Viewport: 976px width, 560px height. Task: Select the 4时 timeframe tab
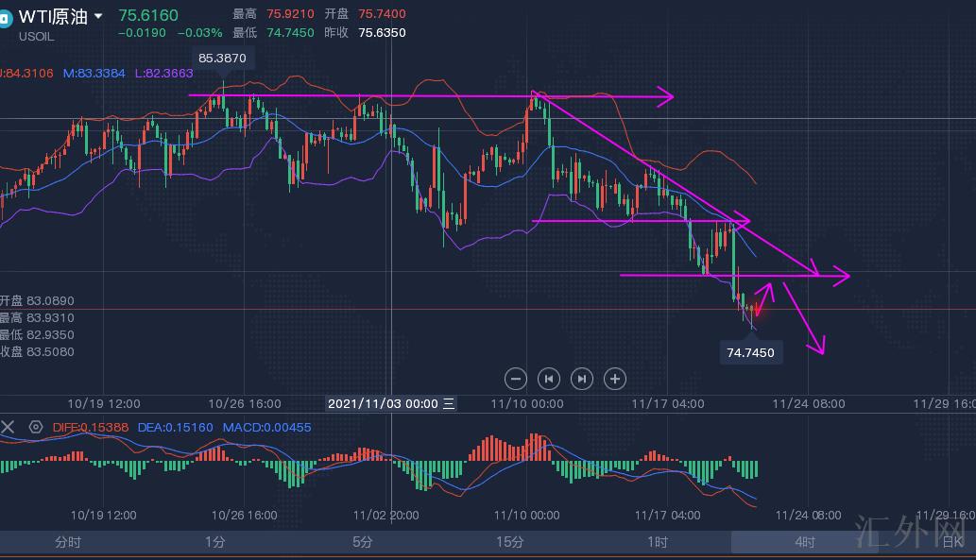click(x=804, y=542)
